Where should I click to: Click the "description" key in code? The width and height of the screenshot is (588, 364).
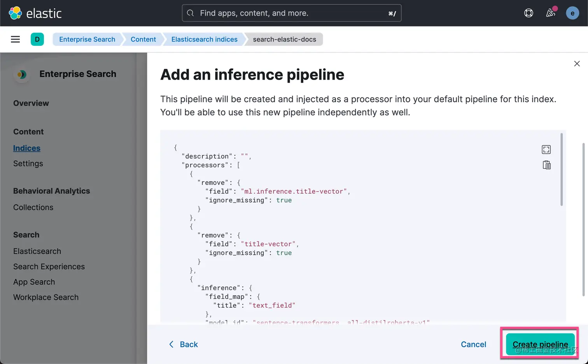click(x=207, y=156)
